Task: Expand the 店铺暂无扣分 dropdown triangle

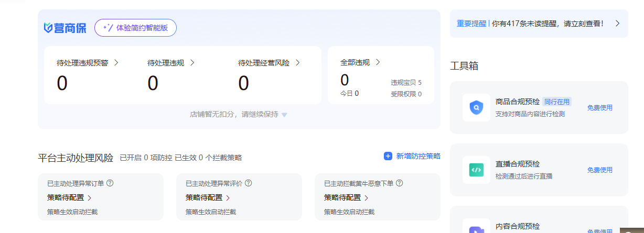Action: [x=284, y=115]
